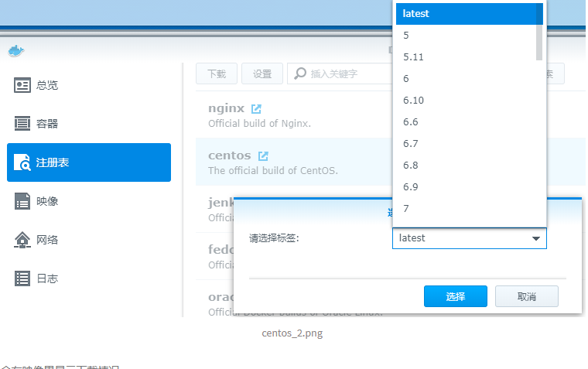Switch to the 注册表 registry tab
The image size is (588, 369).
pyautogui.click(x=89, y=162)
